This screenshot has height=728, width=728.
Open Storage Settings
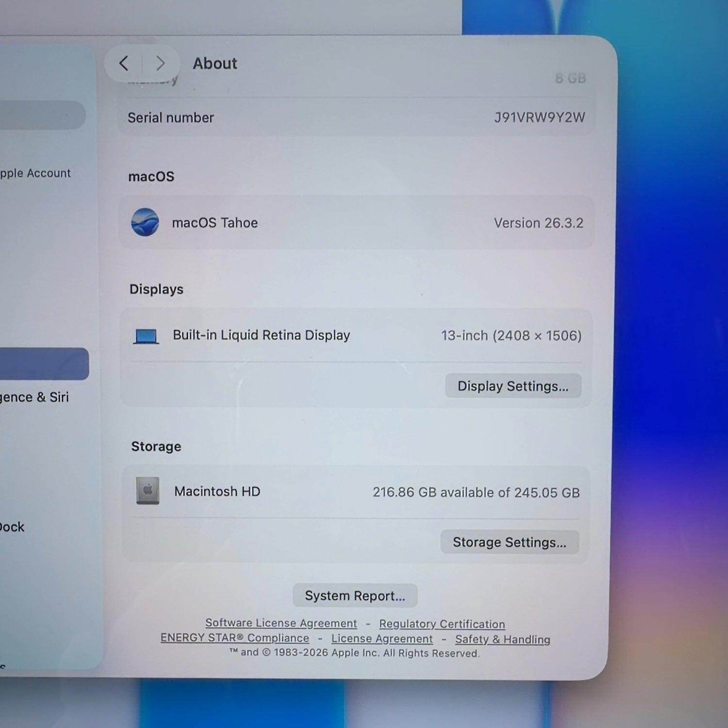point(510,542)
